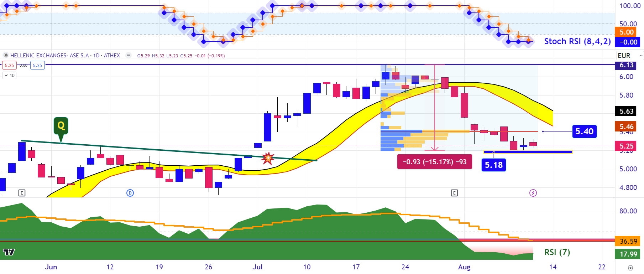Click the 17 date label on the time axis
644x274 pixels.
click(356, 267)
